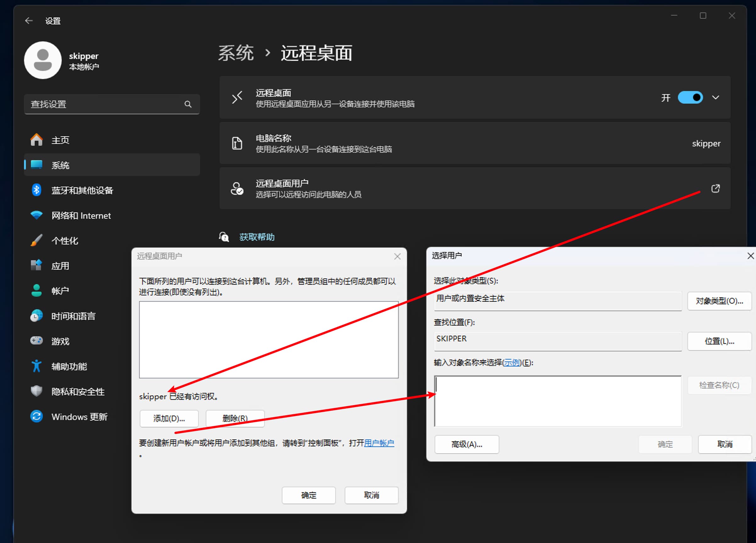Click the Windows 更新 sync icon
This screenshot has width=756, height=543.
pyautogui.click(x=36, y=417)
